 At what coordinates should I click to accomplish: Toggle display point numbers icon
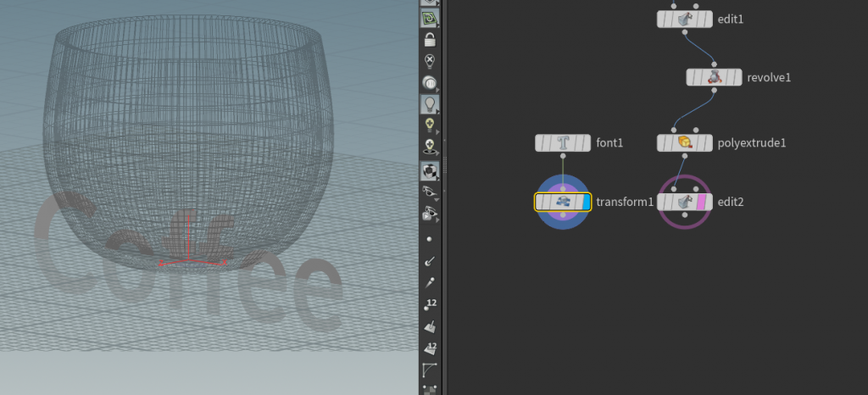point(430,304)
